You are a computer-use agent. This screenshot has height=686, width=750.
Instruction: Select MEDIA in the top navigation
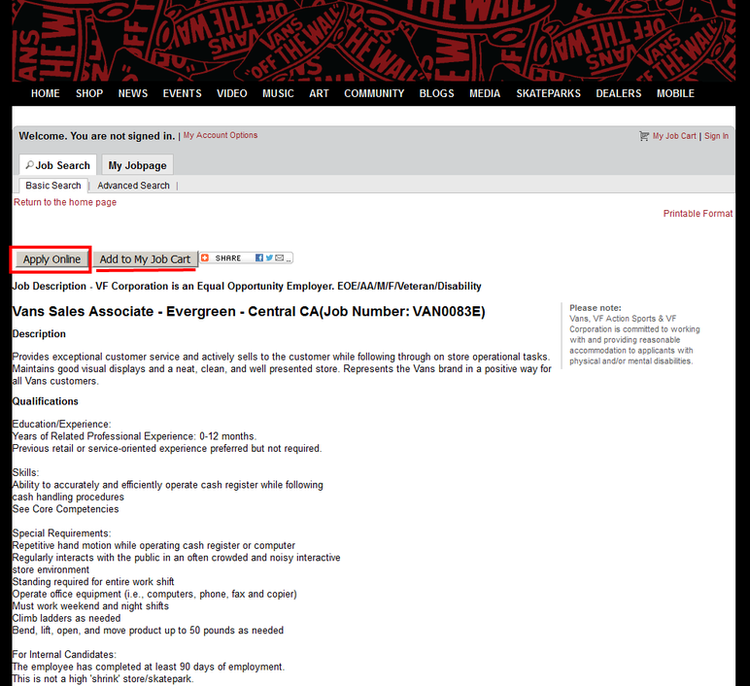485,93
